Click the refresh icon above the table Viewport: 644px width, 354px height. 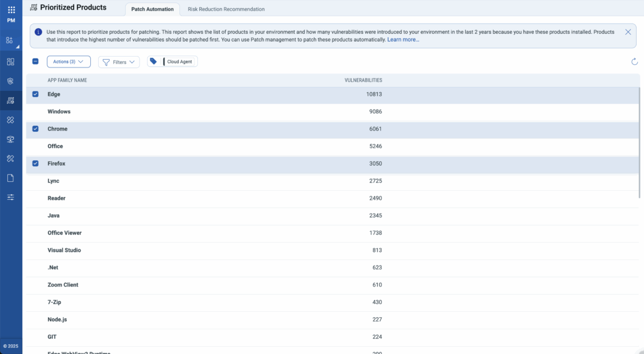point(634,61)
